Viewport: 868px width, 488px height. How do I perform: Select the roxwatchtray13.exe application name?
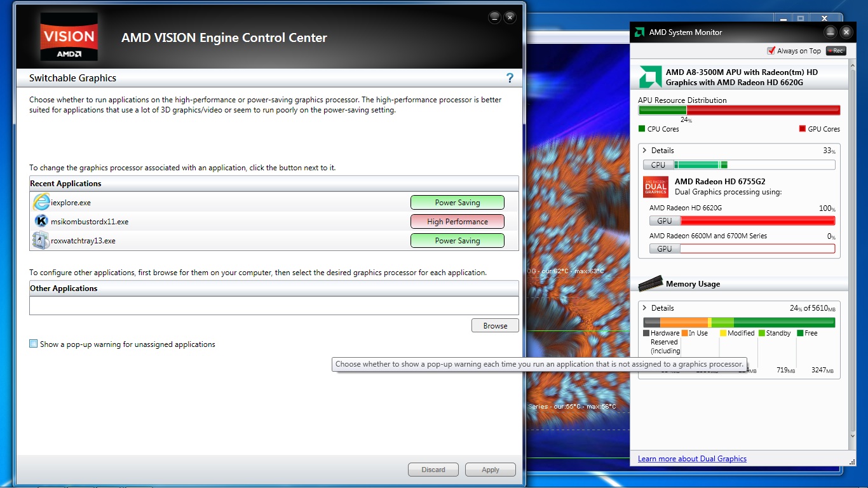(83, 241)
